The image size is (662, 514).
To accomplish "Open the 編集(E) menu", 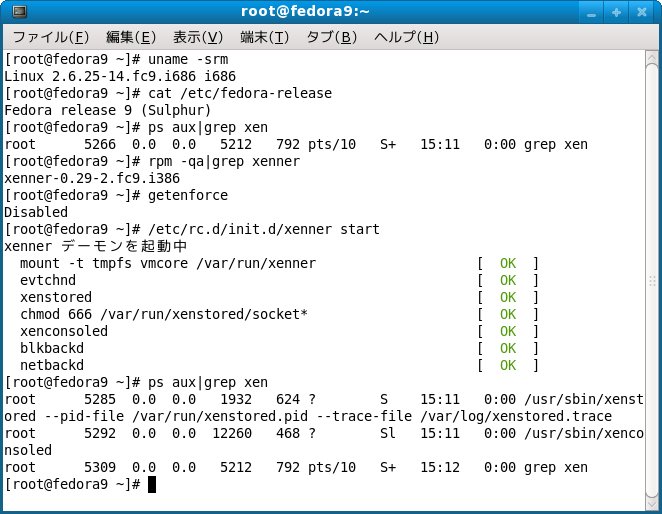I will (131, 37).
